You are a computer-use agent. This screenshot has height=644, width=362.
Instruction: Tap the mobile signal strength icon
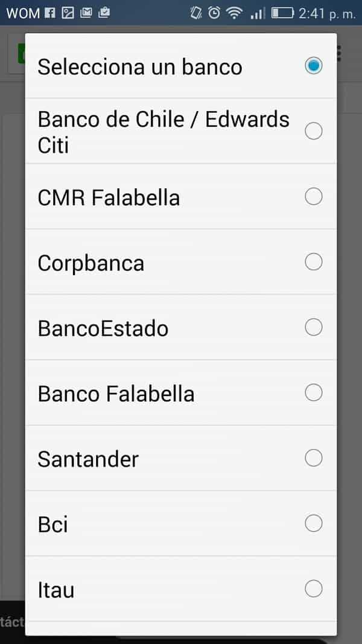click(x=258, y=13)
